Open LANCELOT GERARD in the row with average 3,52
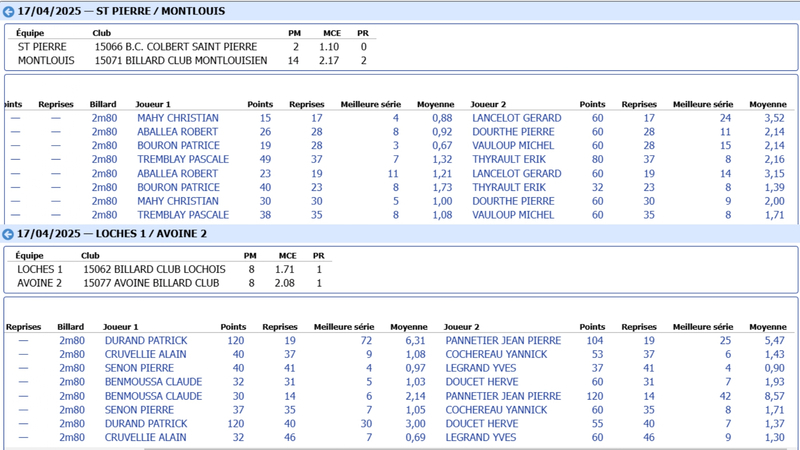800x450 pixels. coord(516,118)
